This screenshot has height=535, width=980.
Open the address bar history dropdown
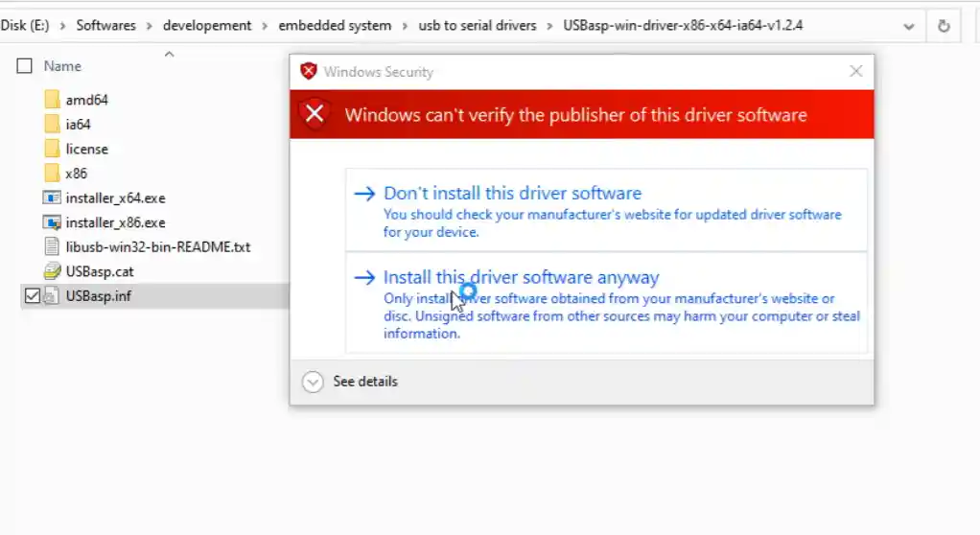(x=909, y=26)
